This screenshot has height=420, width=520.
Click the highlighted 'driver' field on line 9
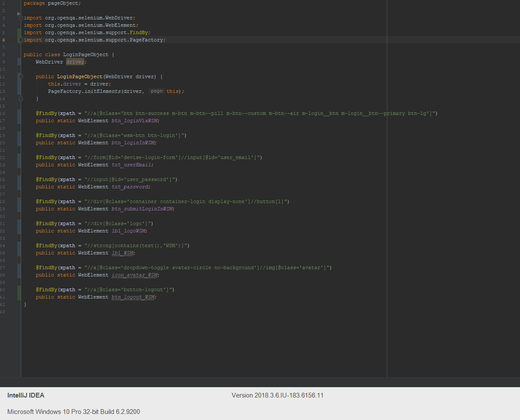tap(75, 62)
